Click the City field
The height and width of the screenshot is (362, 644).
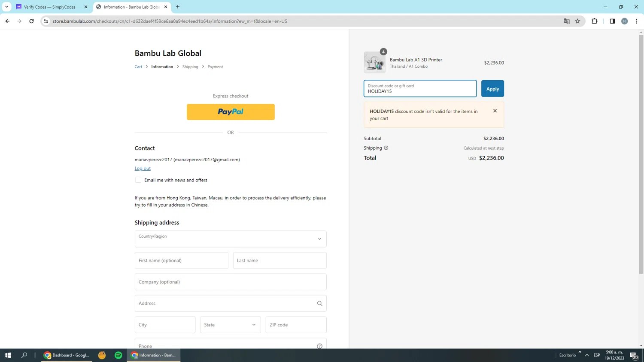coord(165,325)
